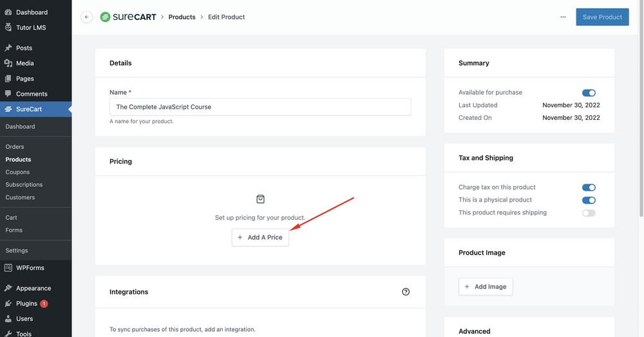Turn off This is a physical product
Image resolution: width=644 pixels, height=337 pixels.
coord(589,200)
